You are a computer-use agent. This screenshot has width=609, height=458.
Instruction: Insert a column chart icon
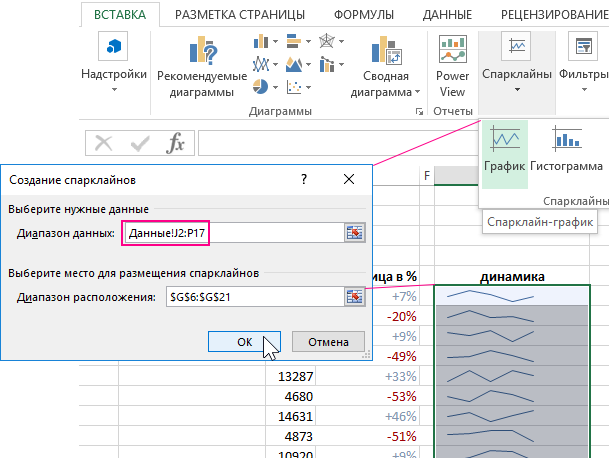[261, 41]
